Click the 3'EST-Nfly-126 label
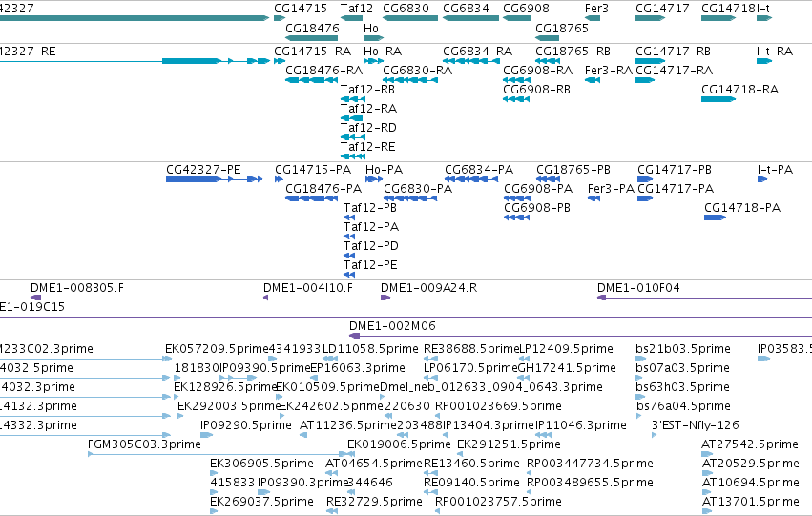812x516 pixels. click(x=695, y=424)
